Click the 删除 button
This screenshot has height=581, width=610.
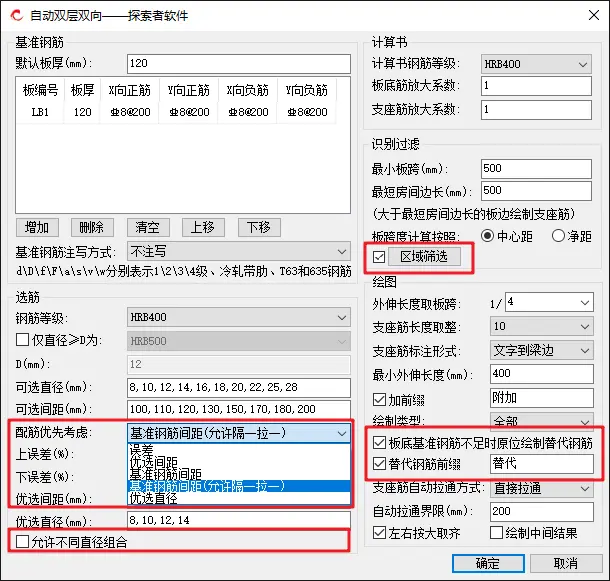(x=92, y=227)
